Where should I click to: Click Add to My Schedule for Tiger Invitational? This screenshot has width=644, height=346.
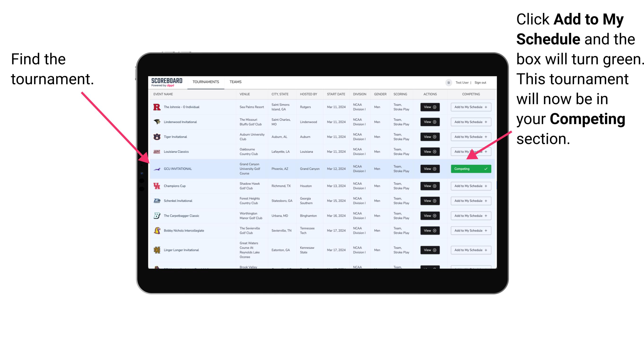(x=470, y=137)
